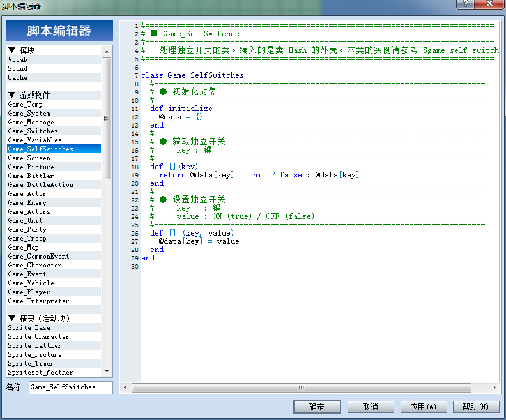Open 帮助(H) help button
506x420 pixels.
point(476,407)
